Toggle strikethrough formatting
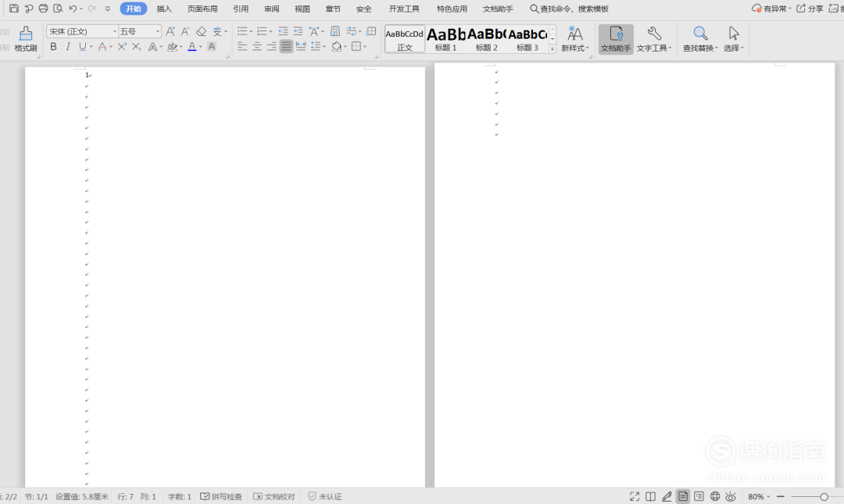Viewport: 844px width, 504px height. point(102,47)
